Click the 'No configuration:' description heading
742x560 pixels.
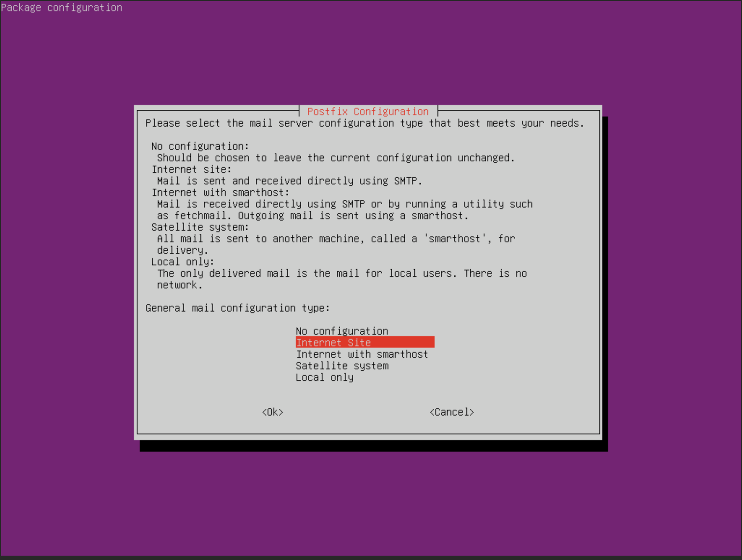coord(200,146)
